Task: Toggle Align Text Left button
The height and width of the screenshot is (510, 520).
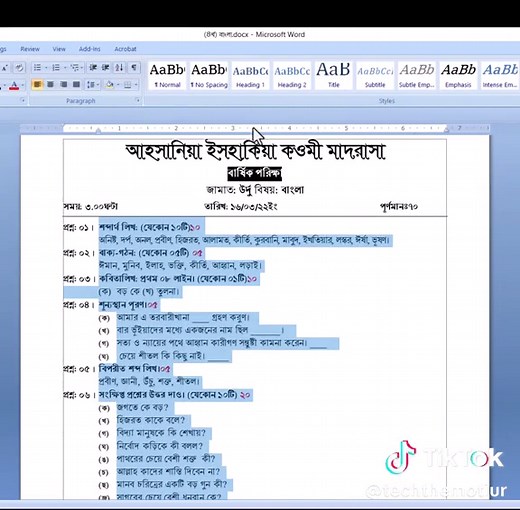Action: coord(37,84)
